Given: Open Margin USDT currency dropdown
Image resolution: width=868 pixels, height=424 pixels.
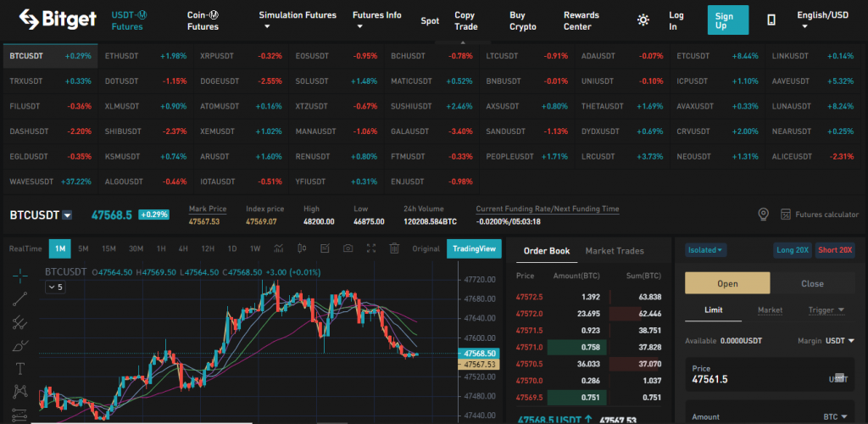Looking at the screenshot, I should pos(839,341).
